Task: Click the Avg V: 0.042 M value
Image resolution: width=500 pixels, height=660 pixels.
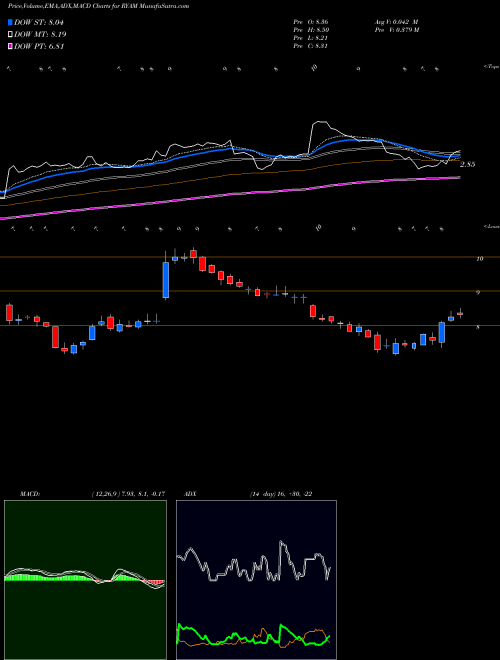Action: (x=396, y=22)
